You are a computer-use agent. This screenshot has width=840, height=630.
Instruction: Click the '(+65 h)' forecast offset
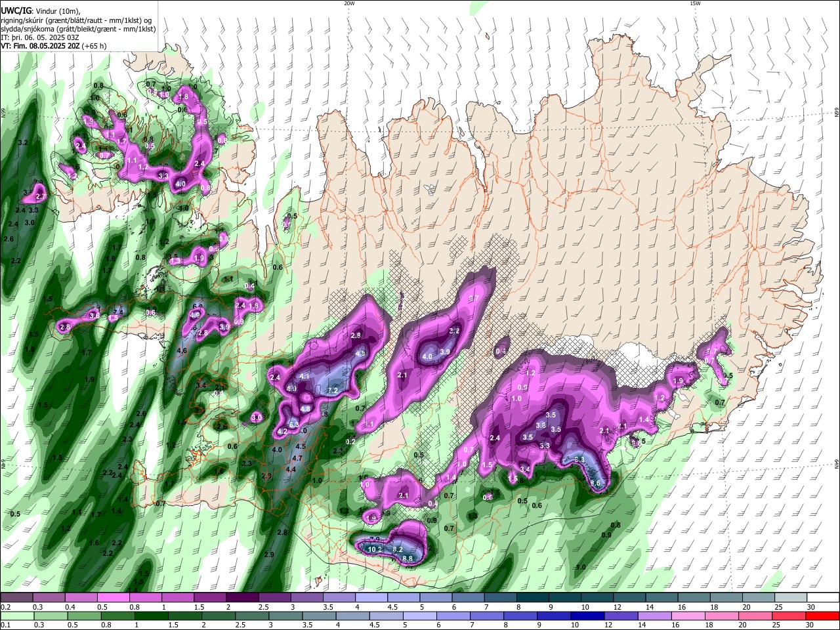[x=94, y=46]
